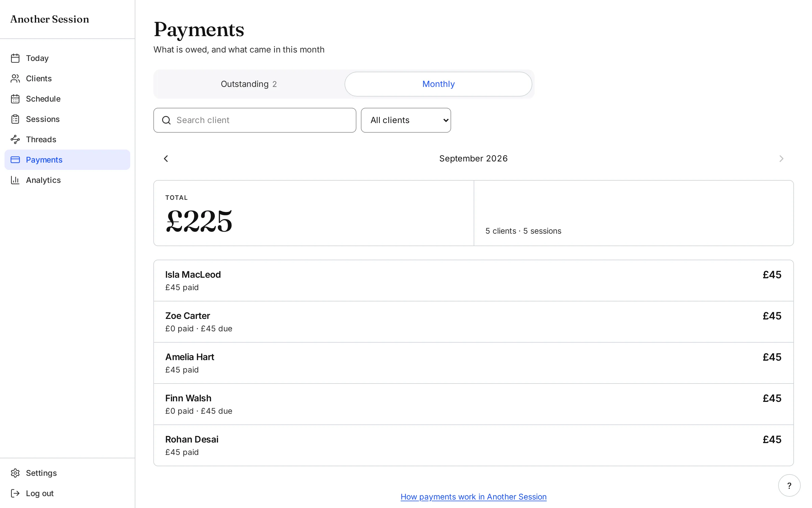Click the Schedule calendar grid icon
The image size is (812, 508).
coord(15,99)
